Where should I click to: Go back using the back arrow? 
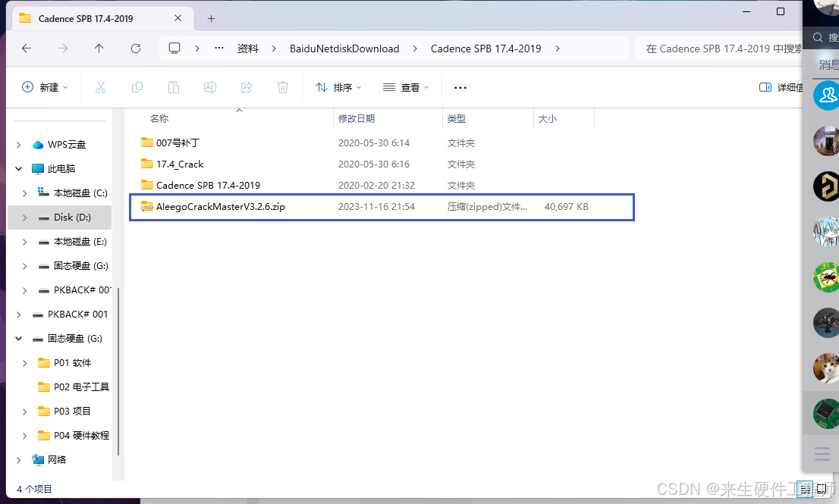pyautogui.click(x=27, y=49)
